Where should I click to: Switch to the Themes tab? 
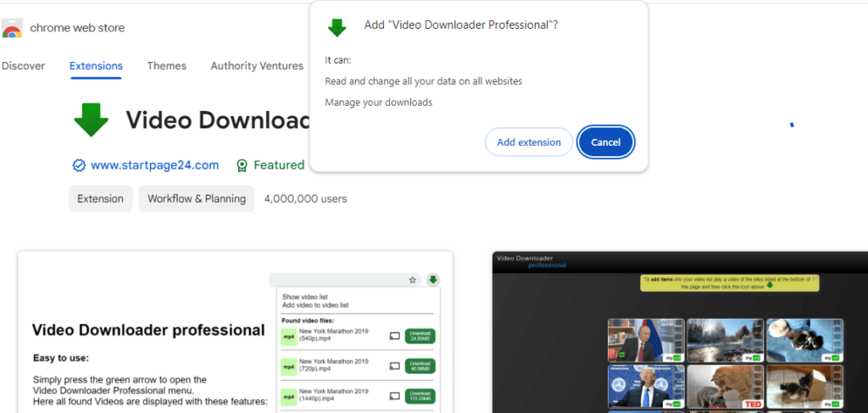[167, 66]
